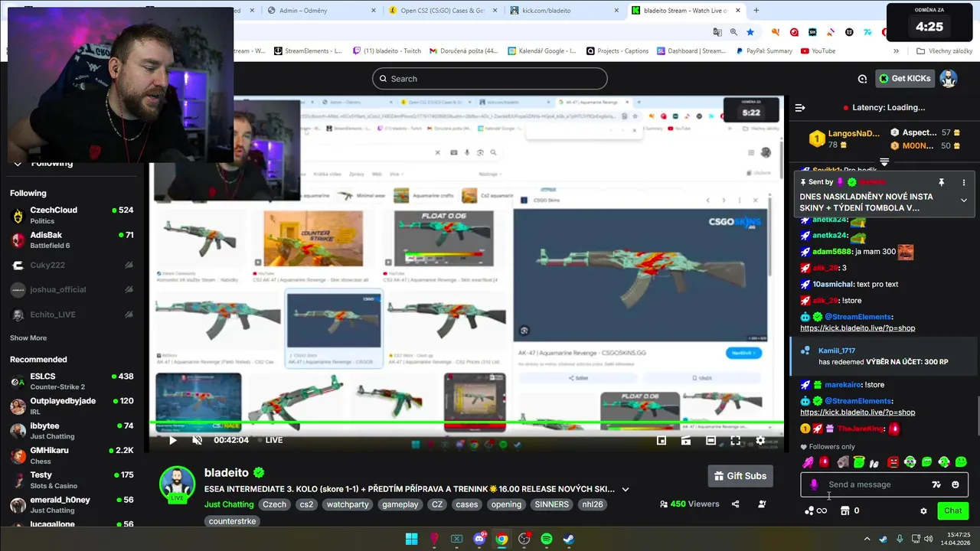The image size is (980, 551).
Task: Open recommended channel ESLCS
Action: tap(73, 381)
